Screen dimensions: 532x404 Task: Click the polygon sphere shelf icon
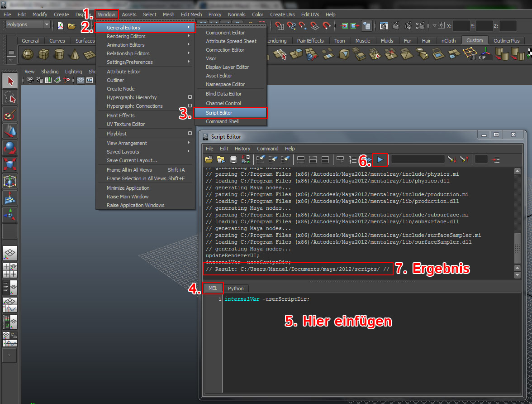(28, 54)
